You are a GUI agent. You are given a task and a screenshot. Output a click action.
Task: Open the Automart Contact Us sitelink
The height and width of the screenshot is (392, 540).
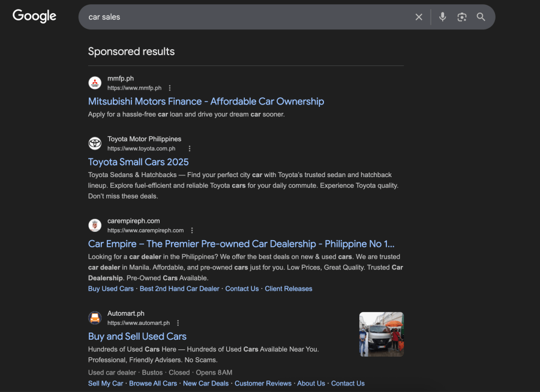point(347,384)
